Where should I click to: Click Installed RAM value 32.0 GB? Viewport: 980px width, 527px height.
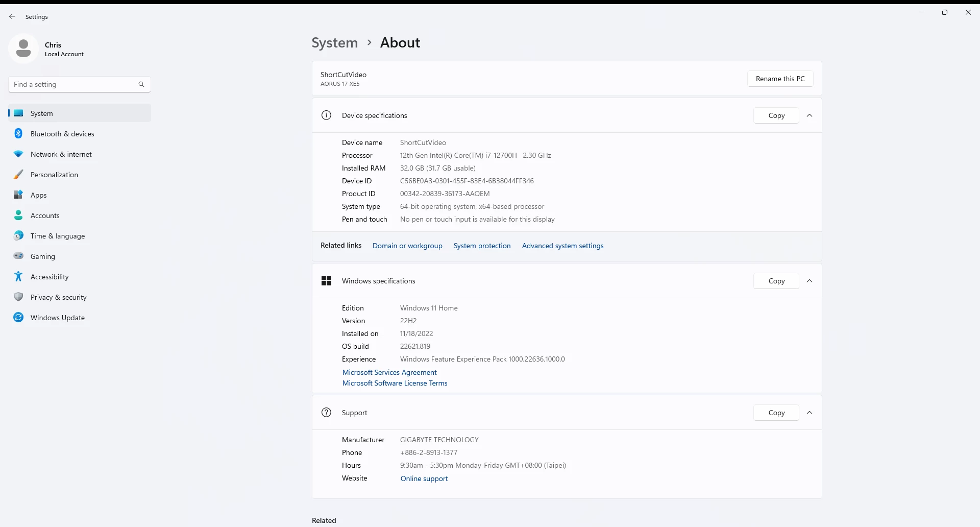coord(437,168)
